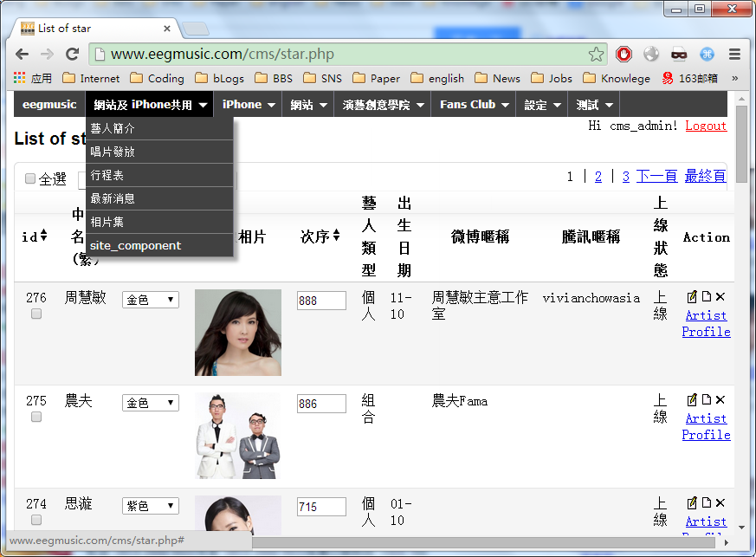Select site_component from the dropdown menu

159,245
